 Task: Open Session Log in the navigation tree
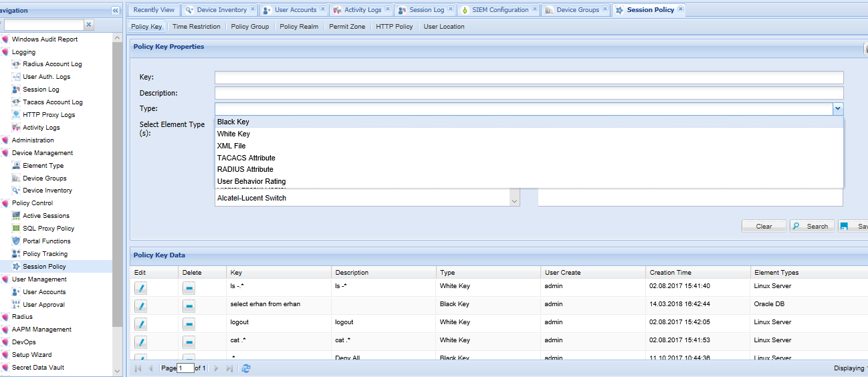(x=41, y=90)
